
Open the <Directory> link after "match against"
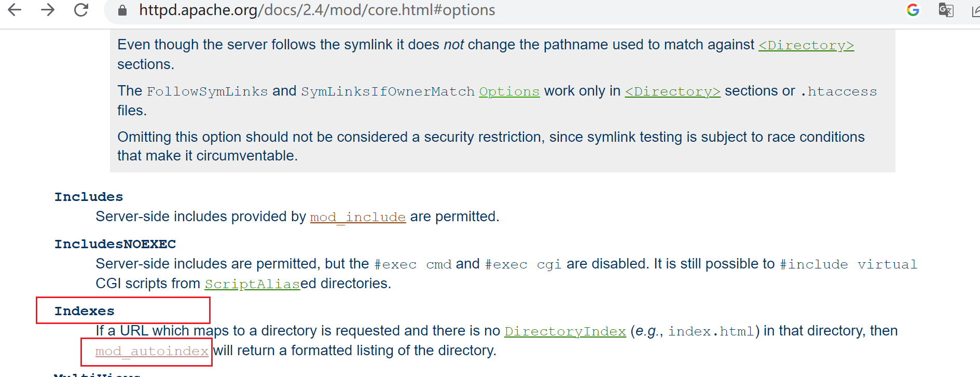coord(806,45)
